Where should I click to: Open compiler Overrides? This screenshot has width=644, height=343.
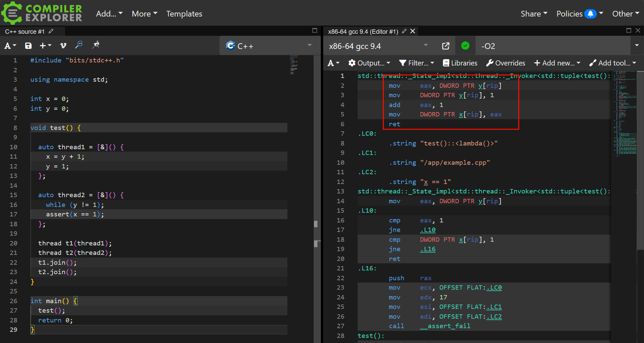[x=506, y=63]
